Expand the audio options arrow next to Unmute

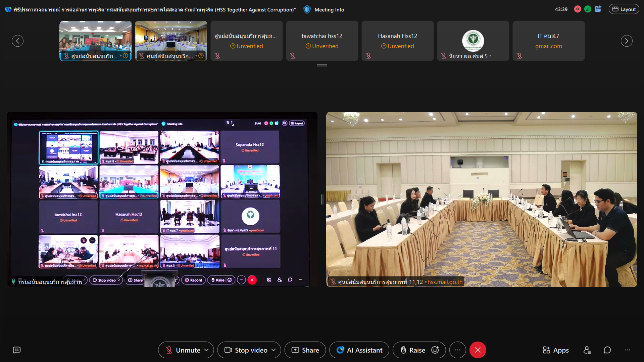tap(206, 350)
